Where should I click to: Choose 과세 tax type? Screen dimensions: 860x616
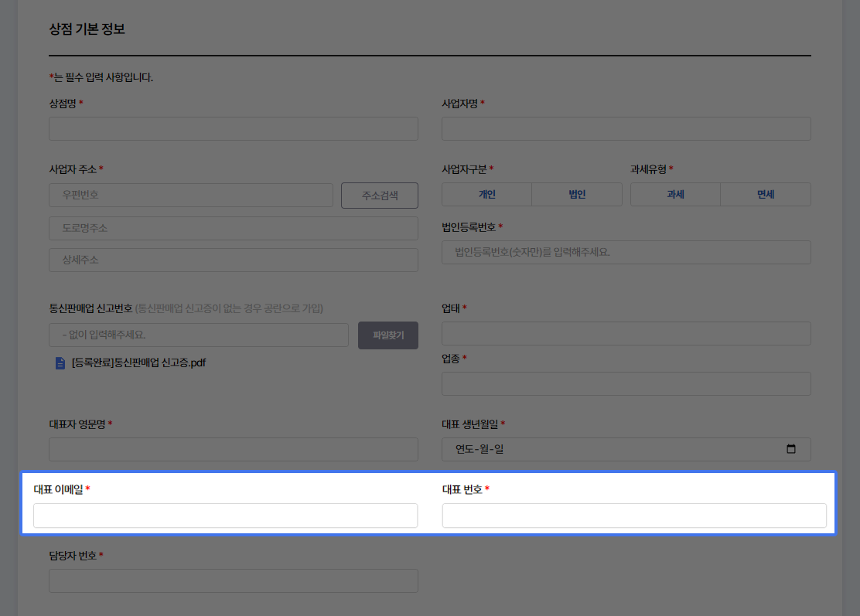pyautogui.click(x=675, y=195)
